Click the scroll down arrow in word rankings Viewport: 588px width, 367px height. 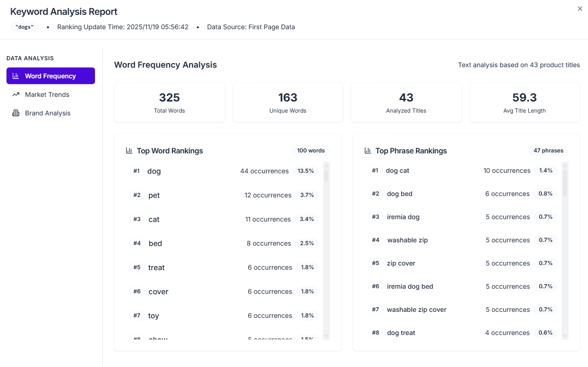pos(326,336)
